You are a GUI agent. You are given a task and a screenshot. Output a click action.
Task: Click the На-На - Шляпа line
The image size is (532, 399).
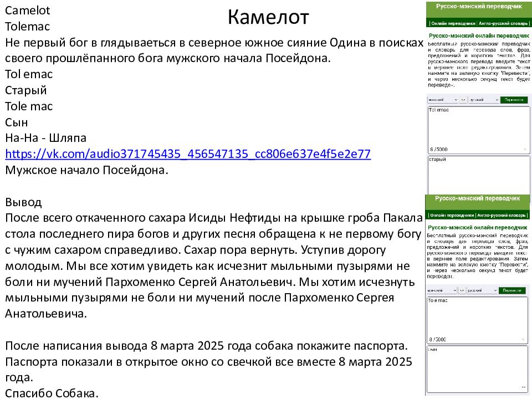pyautogui.click(x=46, y=138)
